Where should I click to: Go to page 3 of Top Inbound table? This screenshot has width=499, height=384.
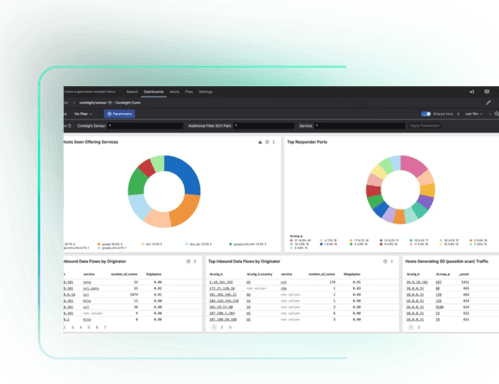(230, 327)
